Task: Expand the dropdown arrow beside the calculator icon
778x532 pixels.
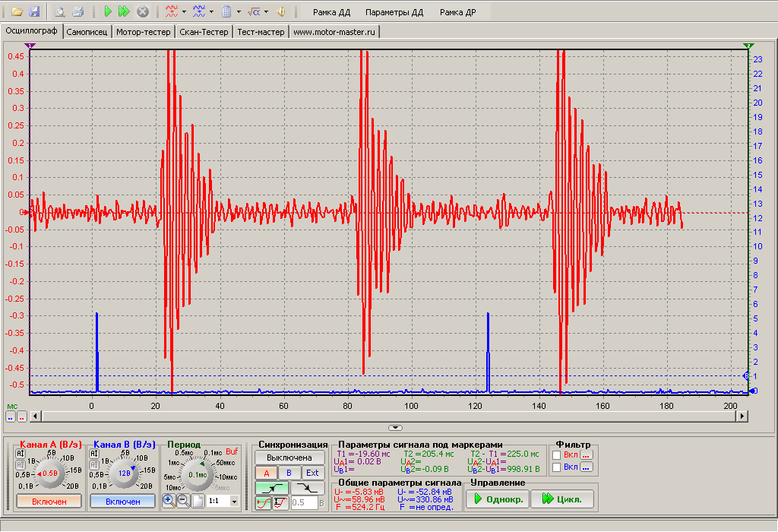Action: (x=239, y=12)
